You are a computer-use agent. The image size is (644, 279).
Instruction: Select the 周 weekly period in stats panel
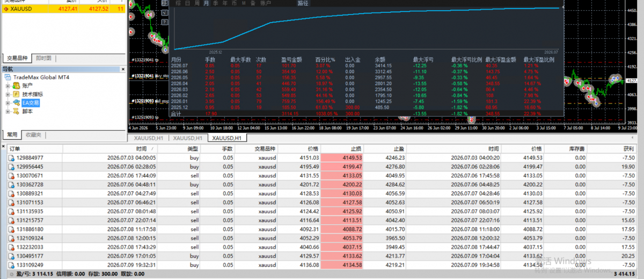tap(197, 3)
